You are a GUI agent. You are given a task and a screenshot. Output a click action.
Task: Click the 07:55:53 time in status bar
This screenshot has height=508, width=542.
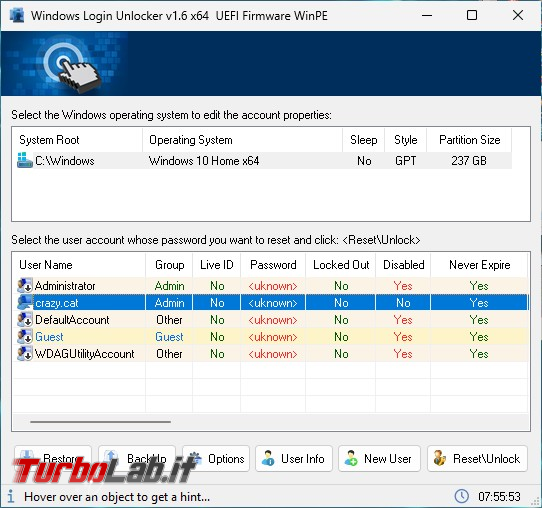499,497
